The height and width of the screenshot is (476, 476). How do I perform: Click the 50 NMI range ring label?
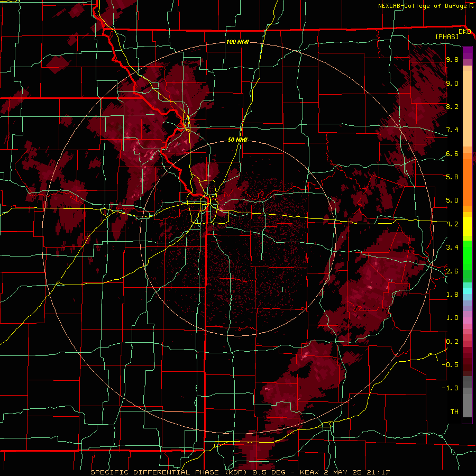237,140
